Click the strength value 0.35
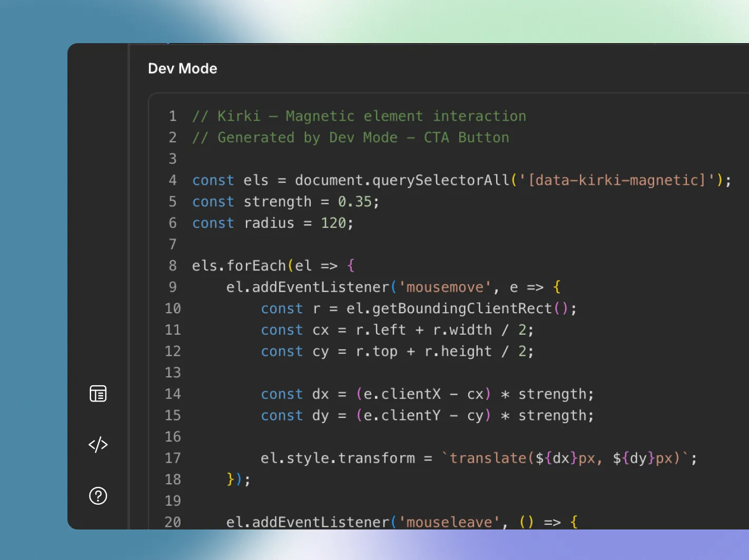749x560 pixels. (x=354, y=202)
